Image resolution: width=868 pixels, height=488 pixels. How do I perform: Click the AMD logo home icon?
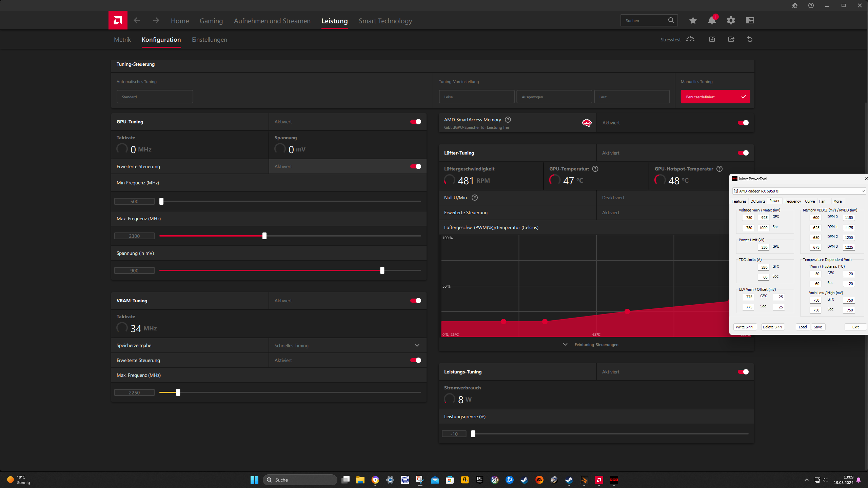(x=118, y=20)
